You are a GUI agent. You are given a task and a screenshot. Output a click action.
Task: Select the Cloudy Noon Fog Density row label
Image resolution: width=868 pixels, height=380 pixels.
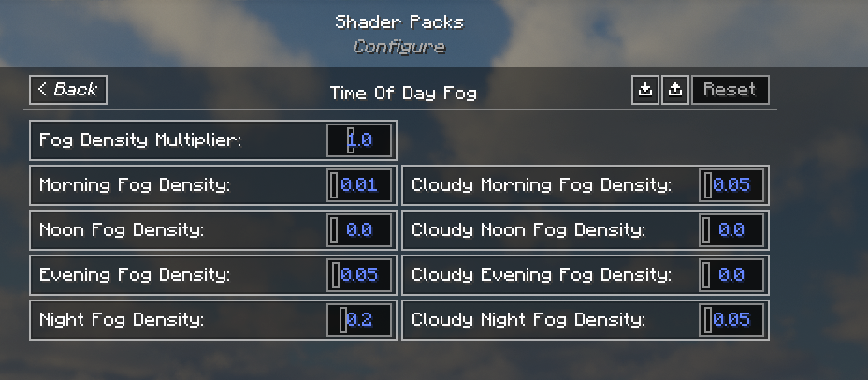pos(528,230)
